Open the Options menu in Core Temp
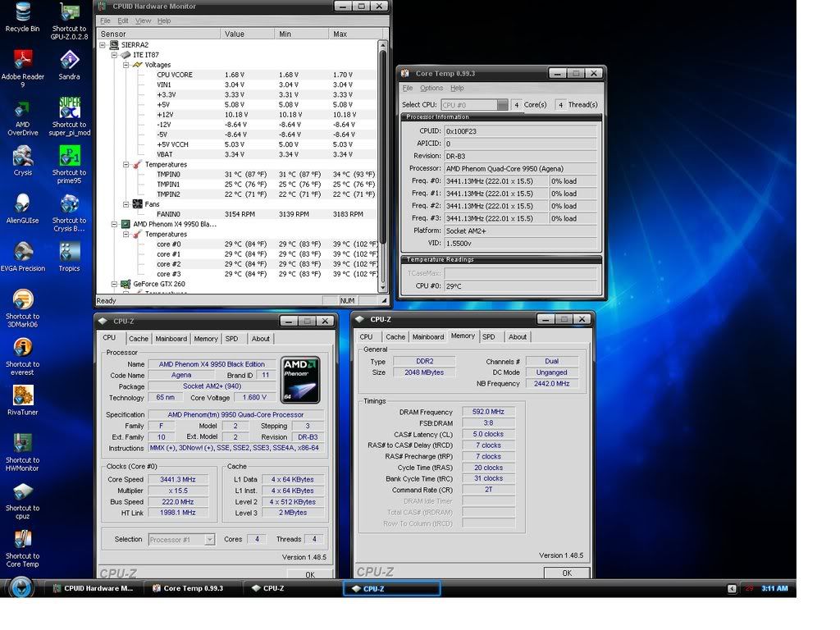 [431, 88]
